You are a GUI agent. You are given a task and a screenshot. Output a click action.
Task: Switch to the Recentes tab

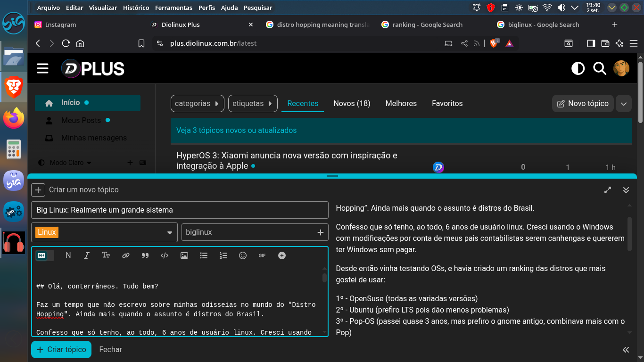pyautogui.click(x=303, y=104)
